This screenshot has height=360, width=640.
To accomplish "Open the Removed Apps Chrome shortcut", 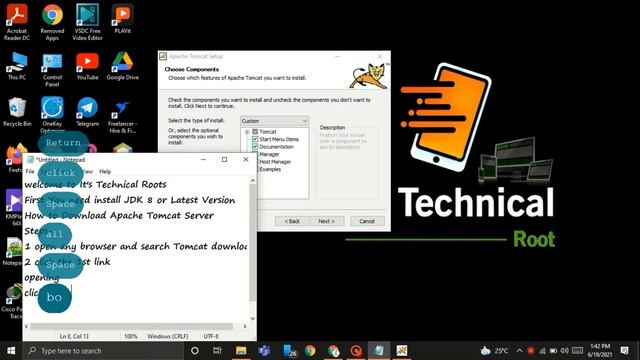I will pyautogui.click(x=52, y=22).
